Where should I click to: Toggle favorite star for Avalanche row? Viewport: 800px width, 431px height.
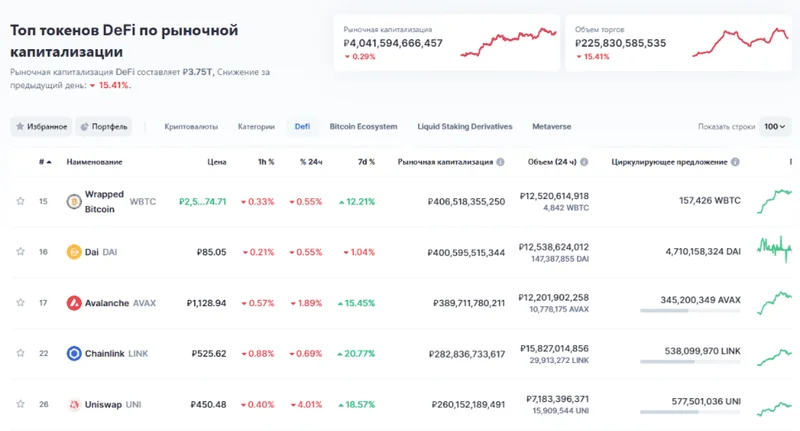[x=20, y=303]
